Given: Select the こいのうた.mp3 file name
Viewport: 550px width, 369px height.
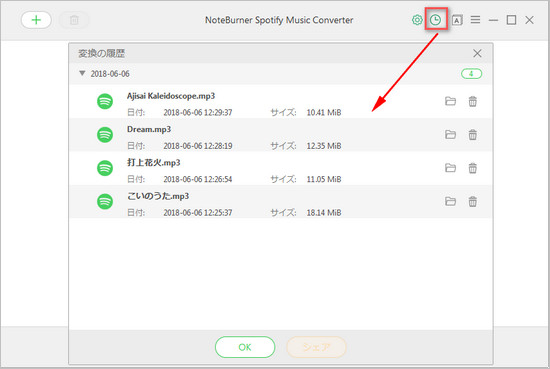Looking at the screenshot, I should click(x=158, y=196).
